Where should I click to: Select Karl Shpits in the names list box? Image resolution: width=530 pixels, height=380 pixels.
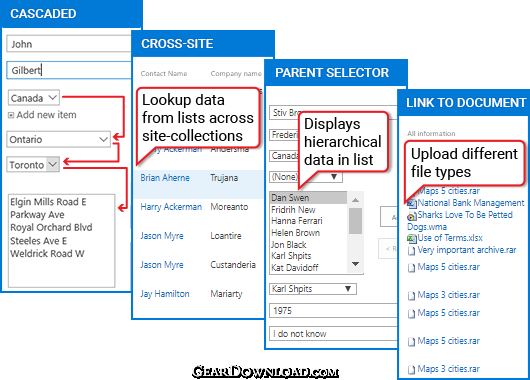(x=291, y=256)
